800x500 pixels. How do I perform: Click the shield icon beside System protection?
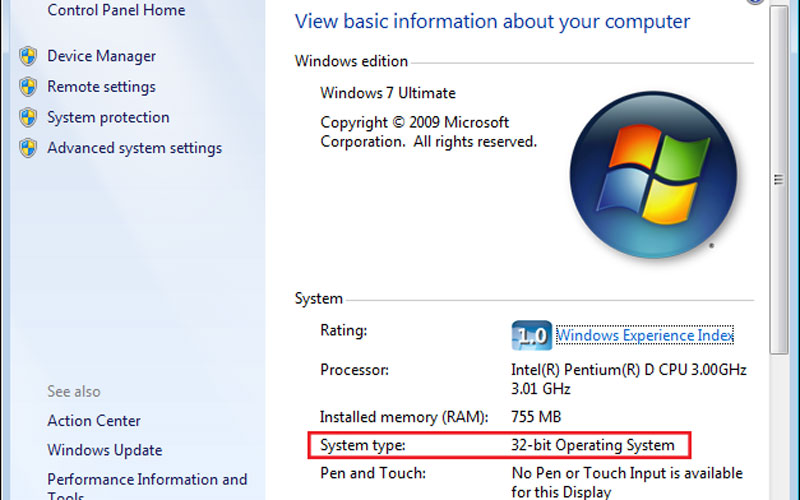click(x=28, y=117)
